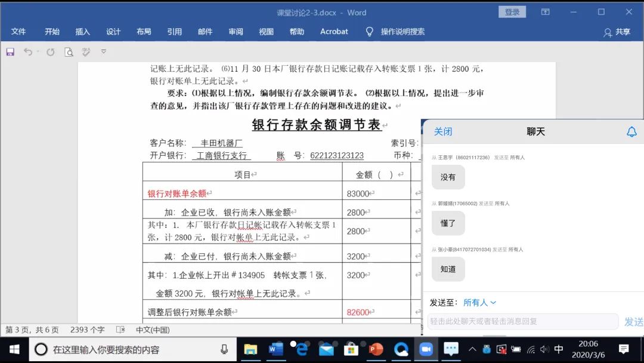Click 关闭 to close the chat panel

443,132
